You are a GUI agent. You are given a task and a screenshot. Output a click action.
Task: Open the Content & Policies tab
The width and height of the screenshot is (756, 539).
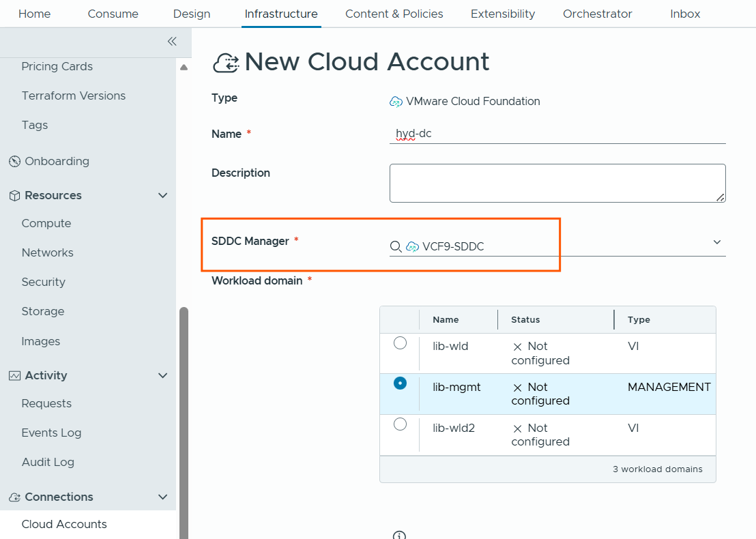(x=394, y=14)
